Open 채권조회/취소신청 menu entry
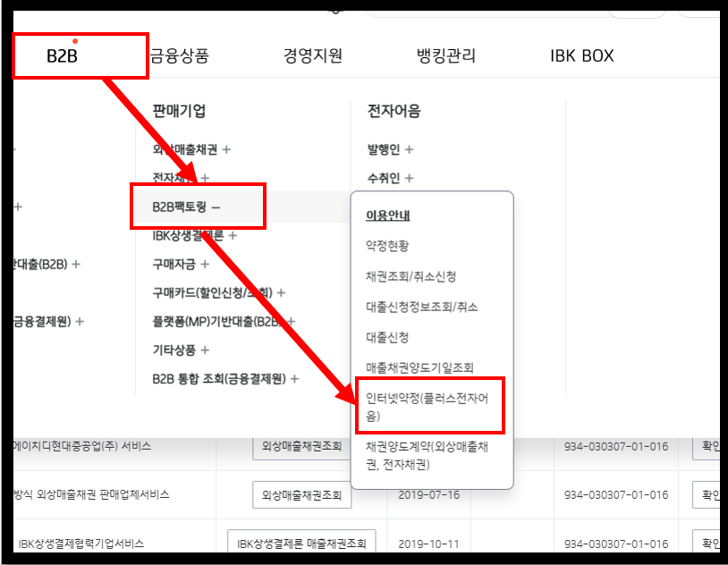The height and width of the screenshot is (565, 728). coord(411,276)
